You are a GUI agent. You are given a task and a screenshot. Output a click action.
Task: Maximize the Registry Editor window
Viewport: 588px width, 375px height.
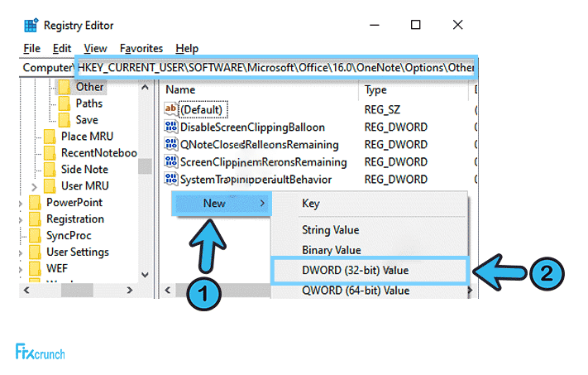415,25
